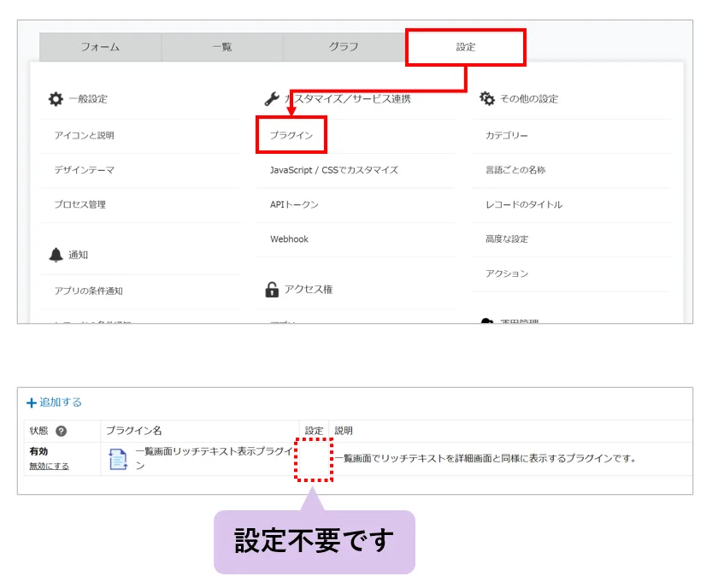The width and height of the screenshot is (718, 588).
Task: Switch to the 一覧 tab
Action: [x=222, y=47]
